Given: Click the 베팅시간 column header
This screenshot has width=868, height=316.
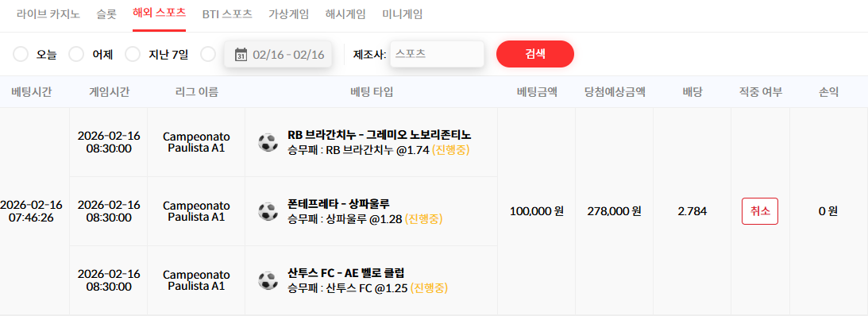Looking at the screenshot, I should click(32, 92).
